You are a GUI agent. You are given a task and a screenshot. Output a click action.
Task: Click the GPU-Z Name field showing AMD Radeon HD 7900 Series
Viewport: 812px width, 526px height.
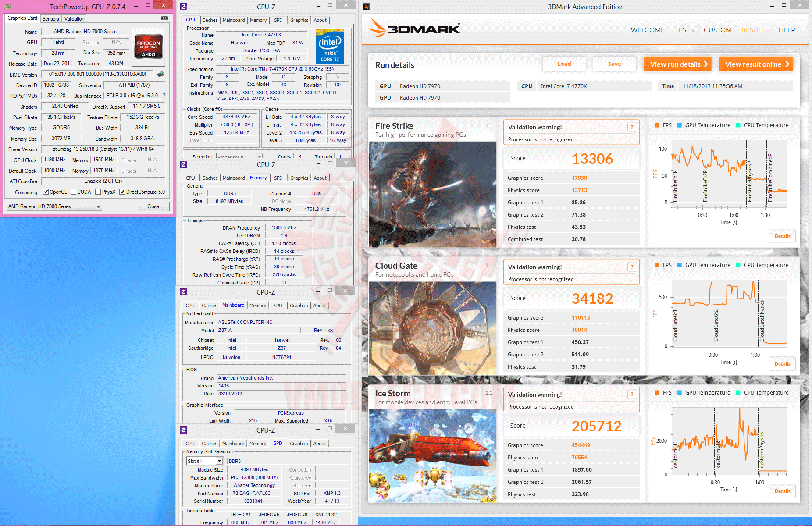[x=85, y=32]
